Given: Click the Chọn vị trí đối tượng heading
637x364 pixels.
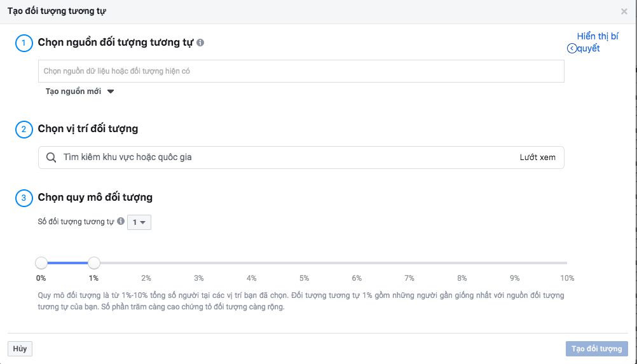Looking at the screenshot, I should (x=88, y=128).
